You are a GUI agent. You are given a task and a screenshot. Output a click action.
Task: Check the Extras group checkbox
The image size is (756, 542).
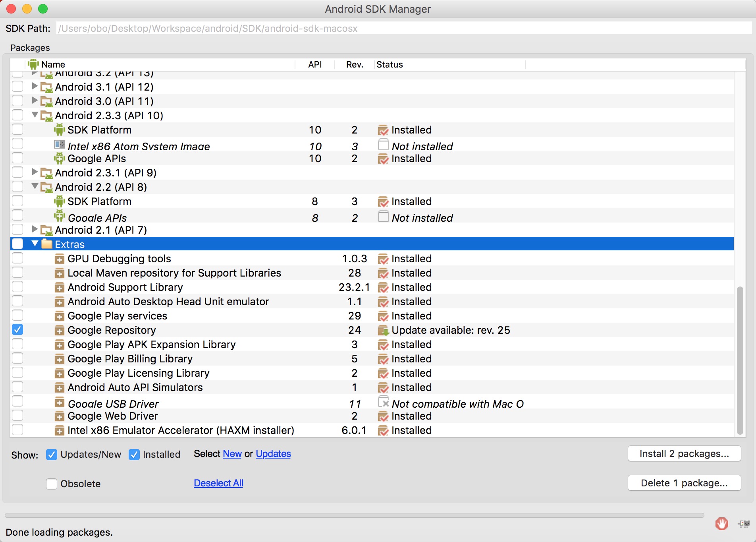click(17, 244)
